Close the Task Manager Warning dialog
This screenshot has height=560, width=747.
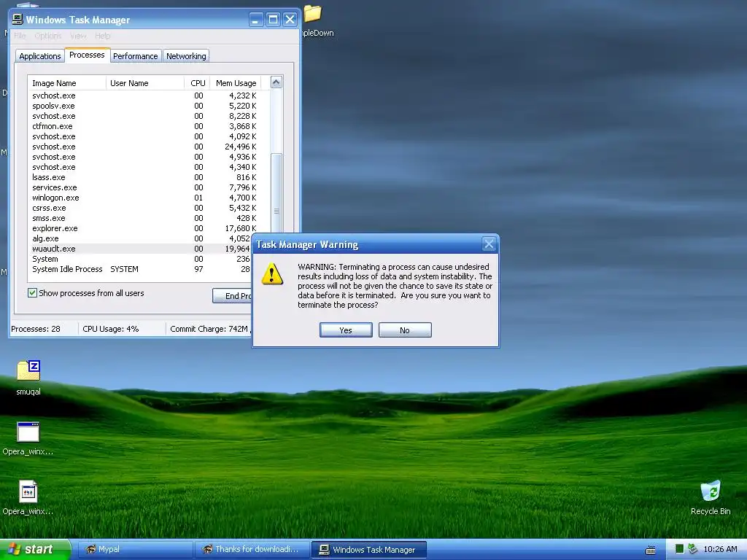click(489, 244)
